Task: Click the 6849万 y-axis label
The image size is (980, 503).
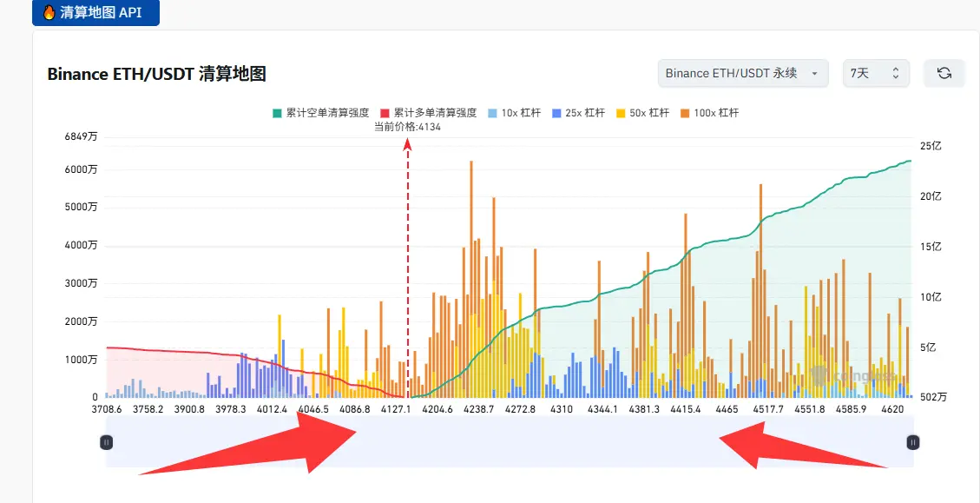Action: 82,137
